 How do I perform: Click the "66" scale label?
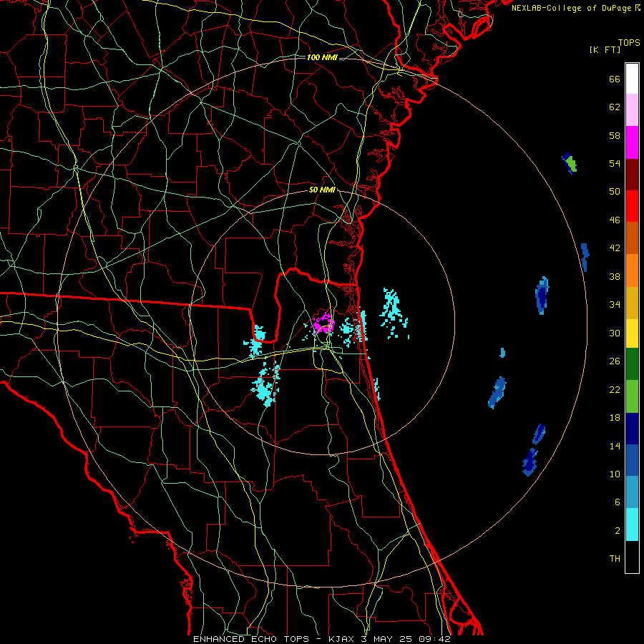615,79
